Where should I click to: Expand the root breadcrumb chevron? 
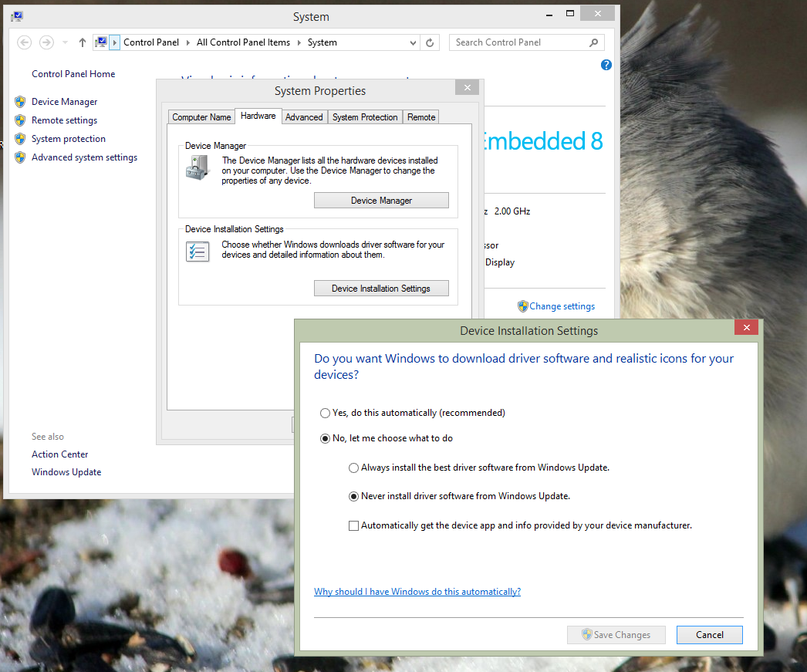tap(115, 42)
